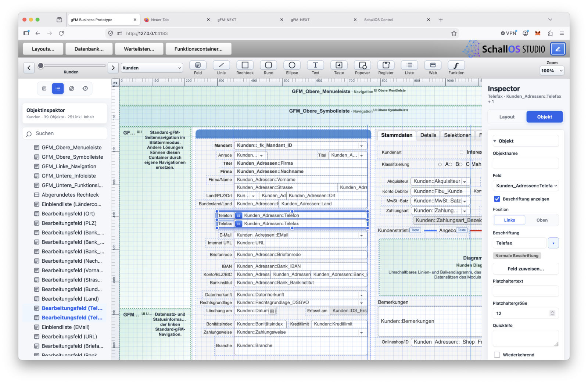Open the Wertelisten... menu
The height and width of the screenshot is (384, 588).
click(139, 49)
